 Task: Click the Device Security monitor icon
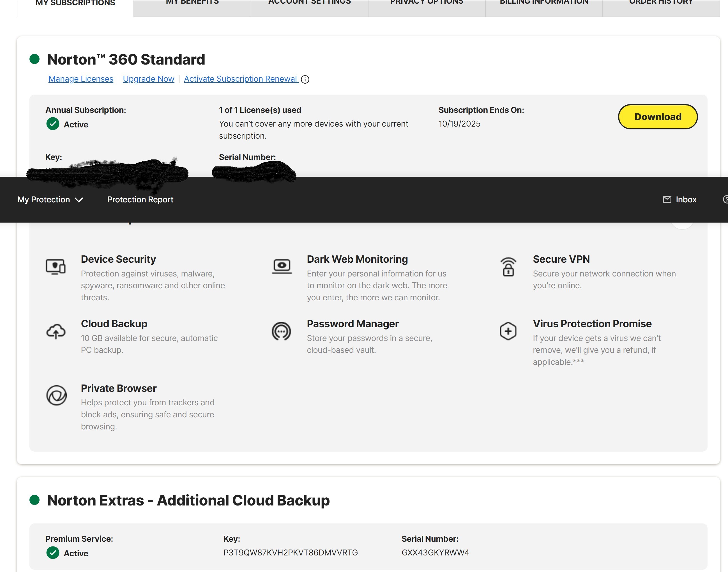(56, 267)
